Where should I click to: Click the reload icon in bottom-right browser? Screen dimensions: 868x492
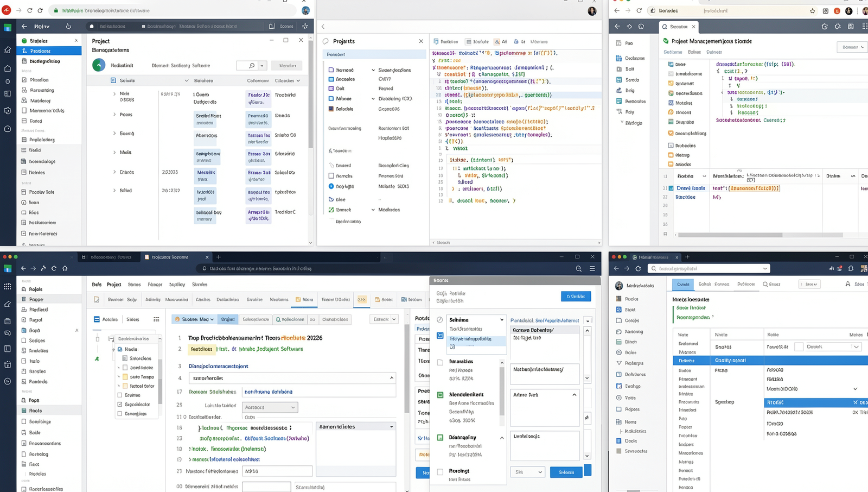(x=638, y=268)
